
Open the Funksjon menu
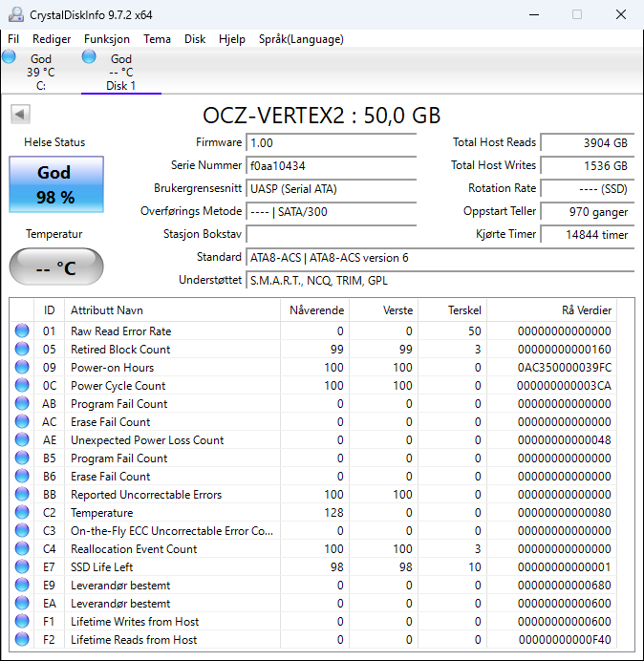coord(107,39)
